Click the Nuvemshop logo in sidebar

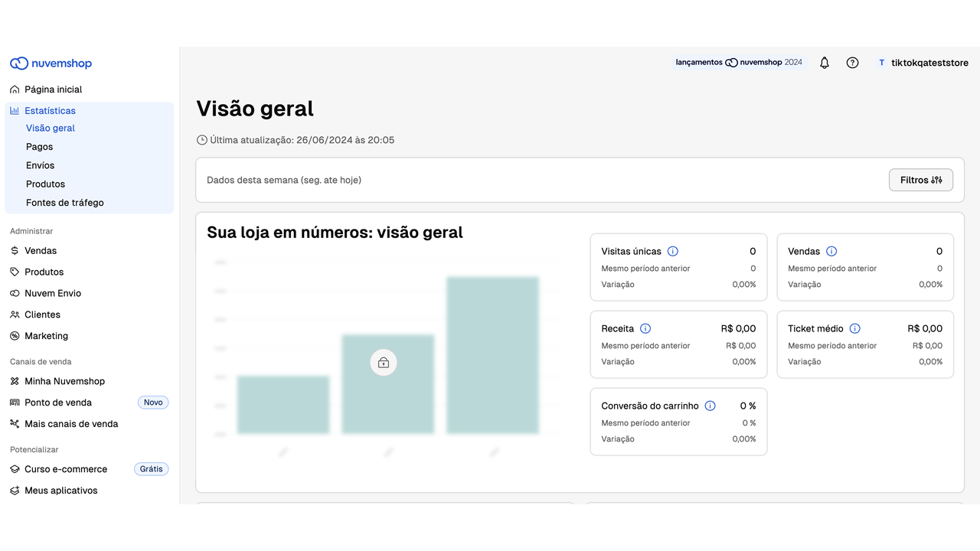pyautogui.click(x=51, y=64)
